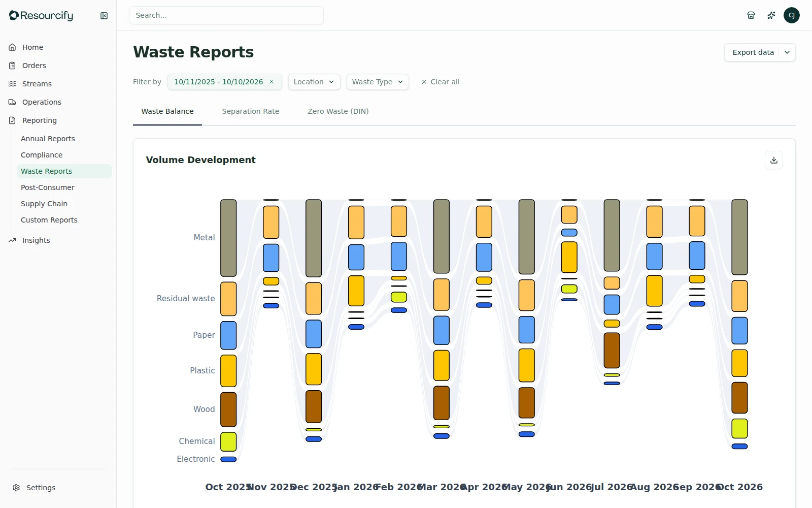Click the Clear all X icon

[x=424, y=82]
